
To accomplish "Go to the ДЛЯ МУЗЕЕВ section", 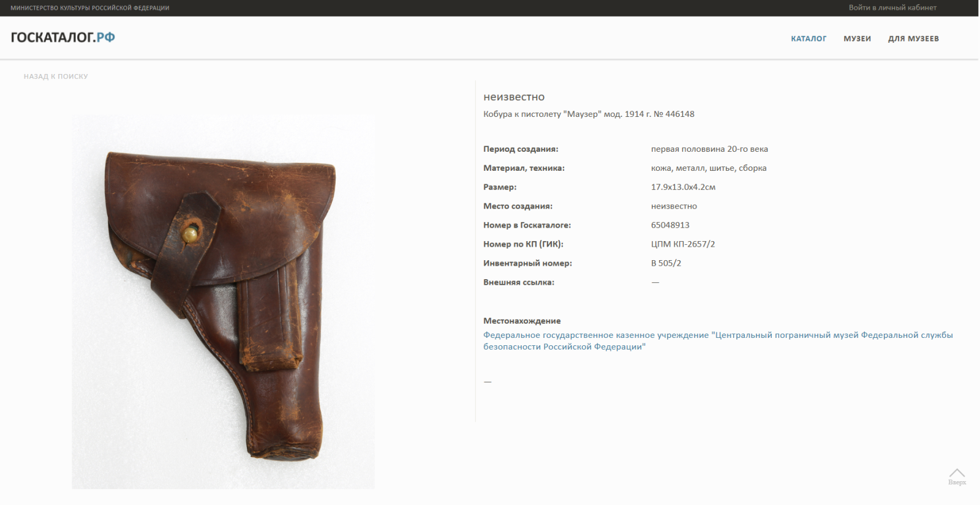I will pyautogui.click(x=913, y=39).
